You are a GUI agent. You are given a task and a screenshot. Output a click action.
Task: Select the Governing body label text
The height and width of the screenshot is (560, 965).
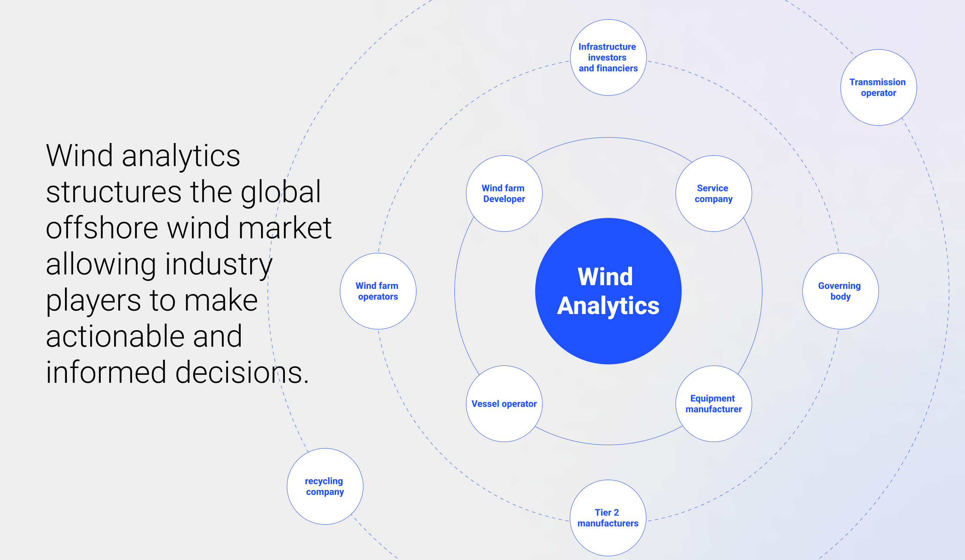click(x=839, y=291)
